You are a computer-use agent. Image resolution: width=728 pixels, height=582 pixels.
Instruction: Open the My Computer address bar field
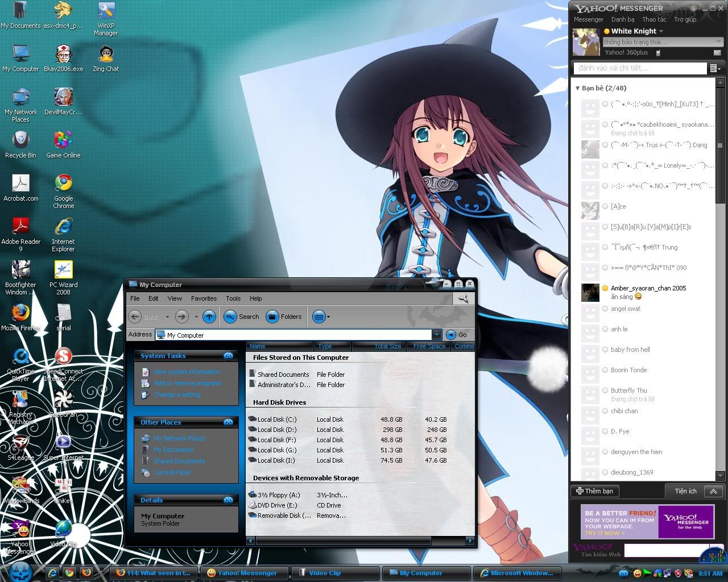293,335
